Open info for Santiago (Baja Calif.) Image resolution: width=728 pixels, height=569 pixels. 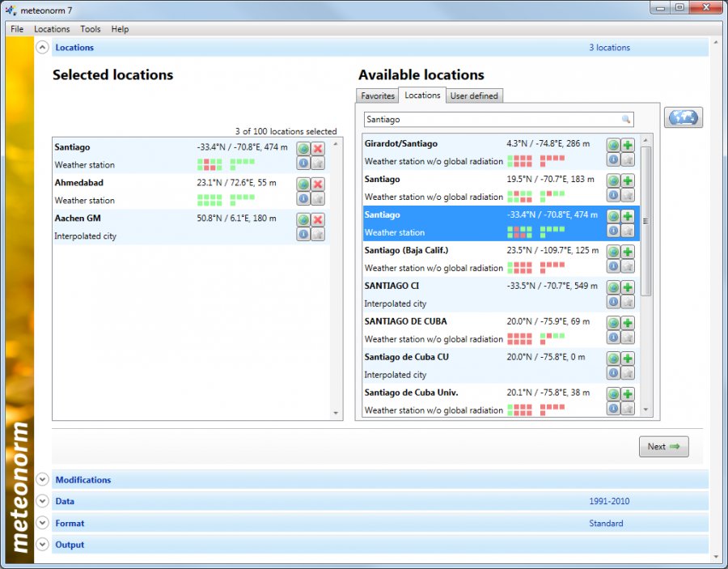pyautogui.click(x=613, y=266)
